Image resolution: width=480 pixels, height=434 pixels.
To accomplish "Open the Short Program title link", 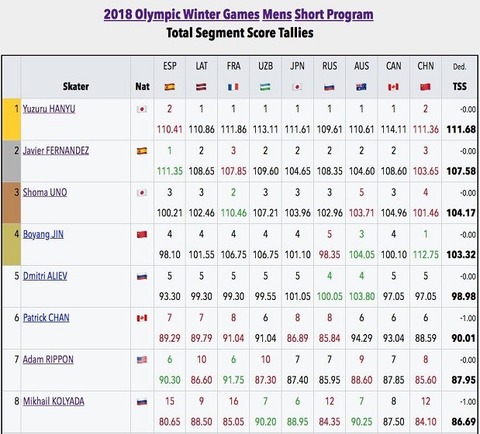I will coord(334,15).
